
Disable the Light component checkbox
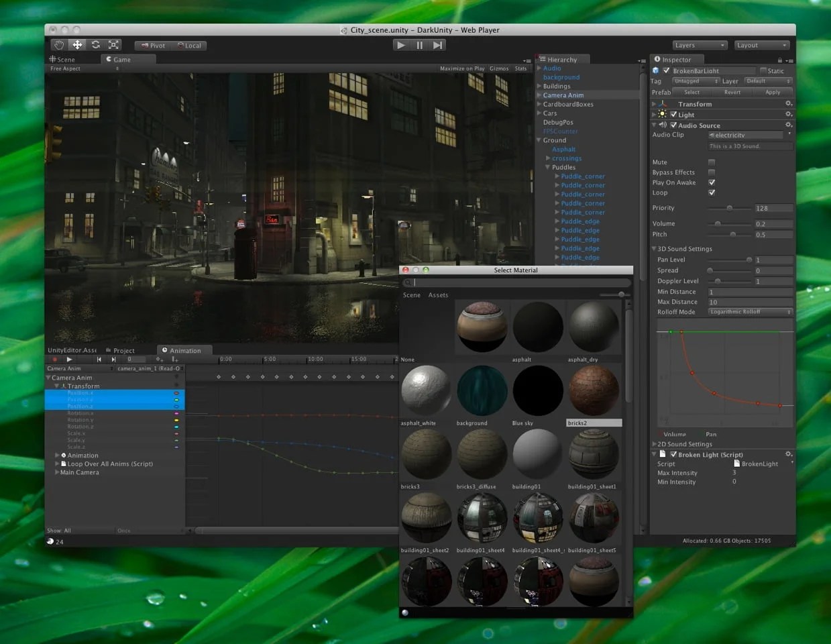coord(675,114)
